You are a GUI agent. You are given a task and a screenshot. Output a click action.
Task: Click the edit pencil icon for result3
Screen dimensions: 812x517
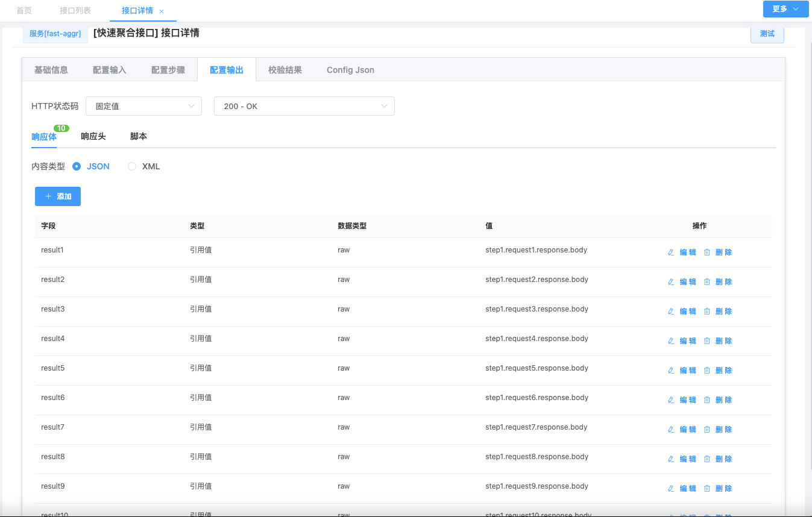pyautogui.click(x=671, y=312)
